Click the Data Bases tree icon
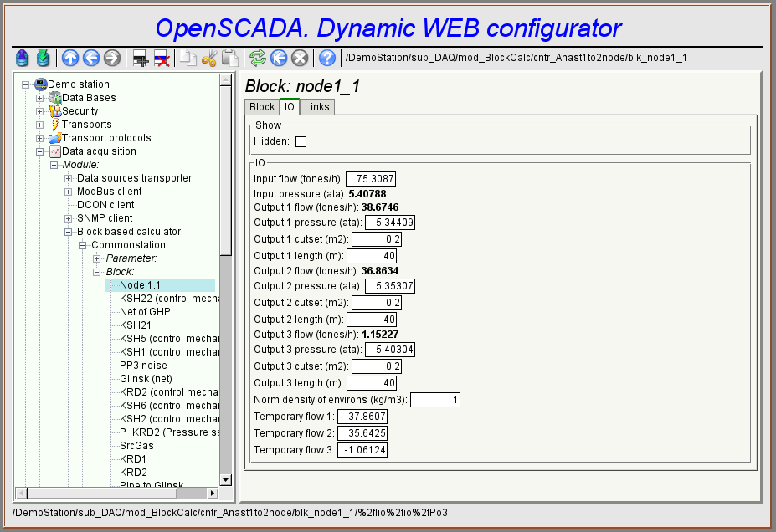The image size is (776, 532). [x=55, y=98]
